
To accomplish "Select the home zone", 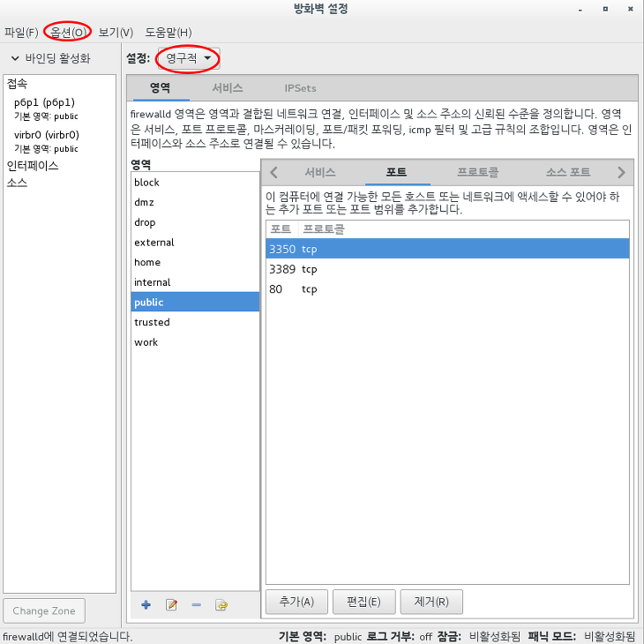I will (x=195, y=262).
